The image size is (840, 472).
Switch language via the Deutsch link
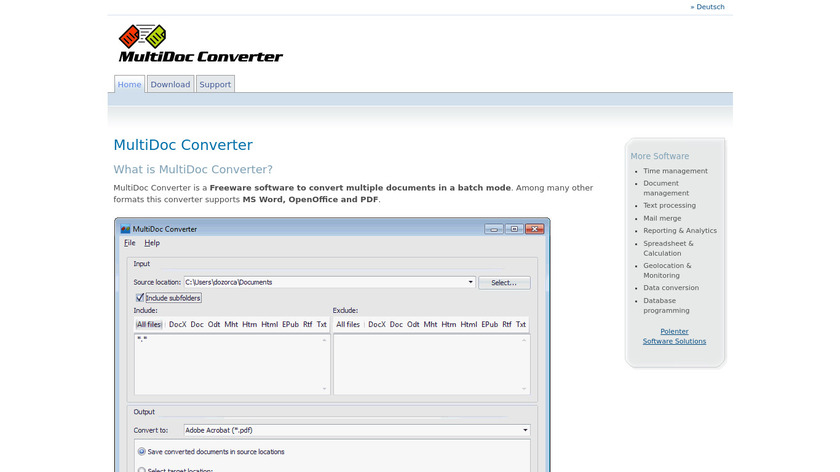pos(708,7)
